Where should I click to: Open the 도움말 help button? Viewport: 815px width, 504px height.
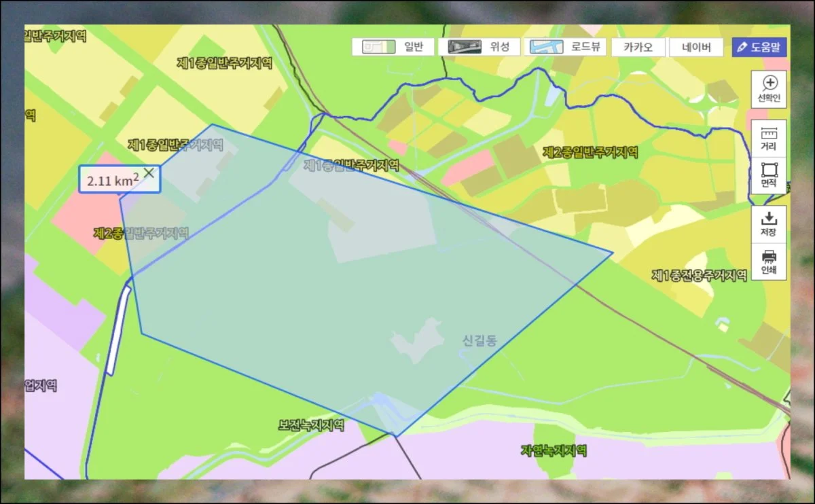759,47
